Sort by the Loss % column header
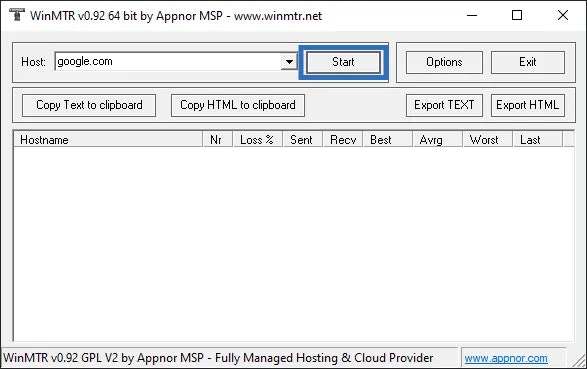 [258, 140]
